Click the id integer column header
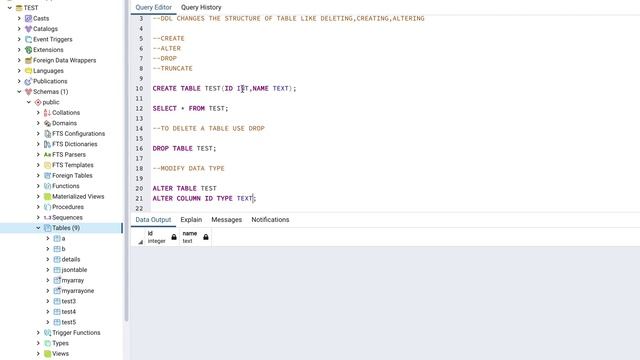Screen dimensions: 640x360 coord(162,237)
